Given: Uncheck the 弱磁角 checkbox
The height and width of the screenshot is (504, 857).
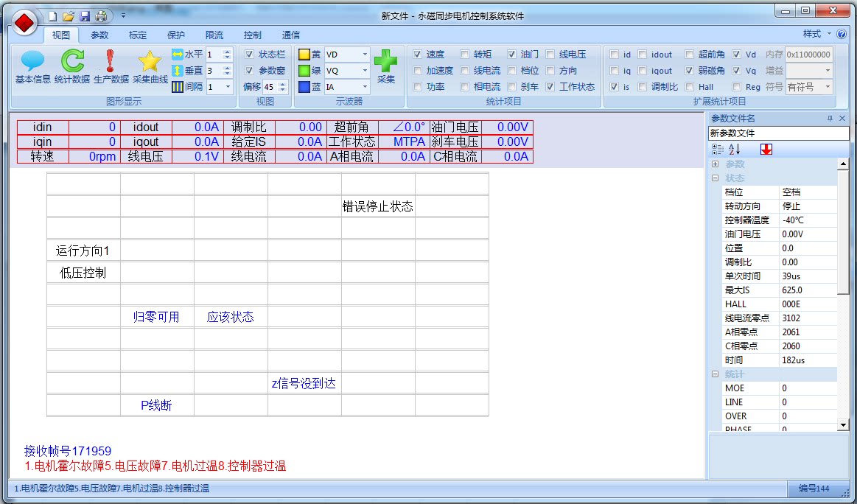Looking at the screenshot, I should [x=689, y=71].
